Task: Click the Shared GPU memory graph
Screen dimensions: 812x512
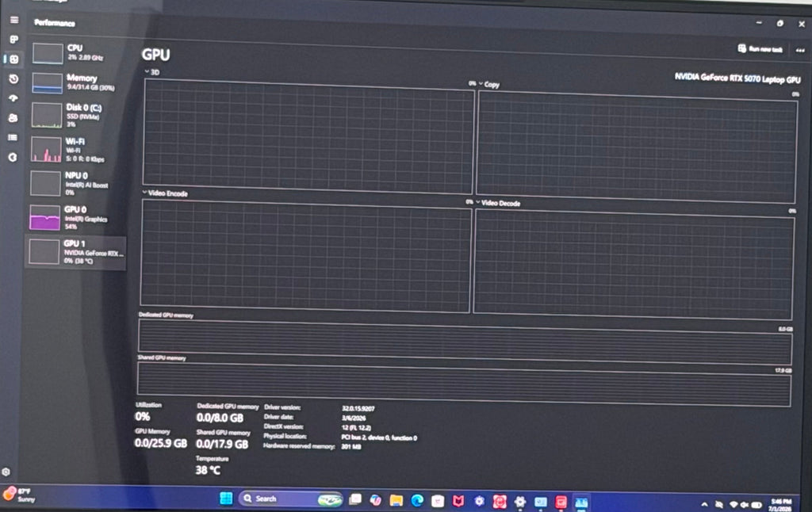Action: point(464,384)
